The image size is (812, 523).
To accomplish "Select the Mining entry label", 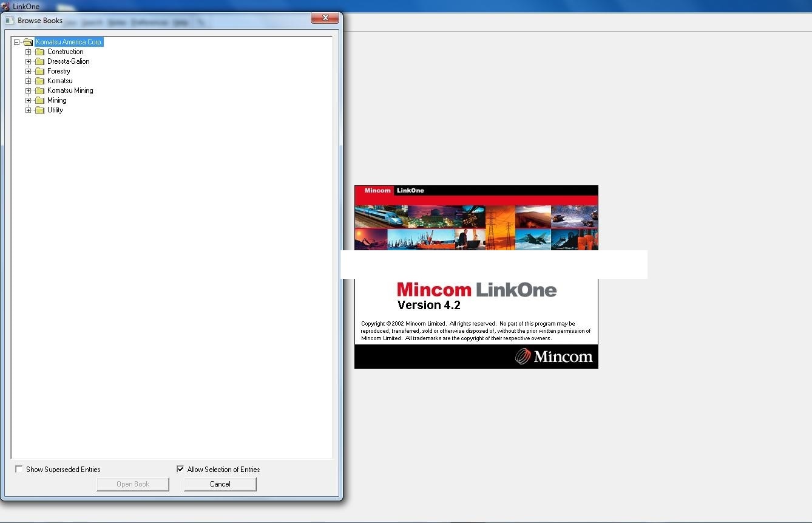I will [57, 100].
